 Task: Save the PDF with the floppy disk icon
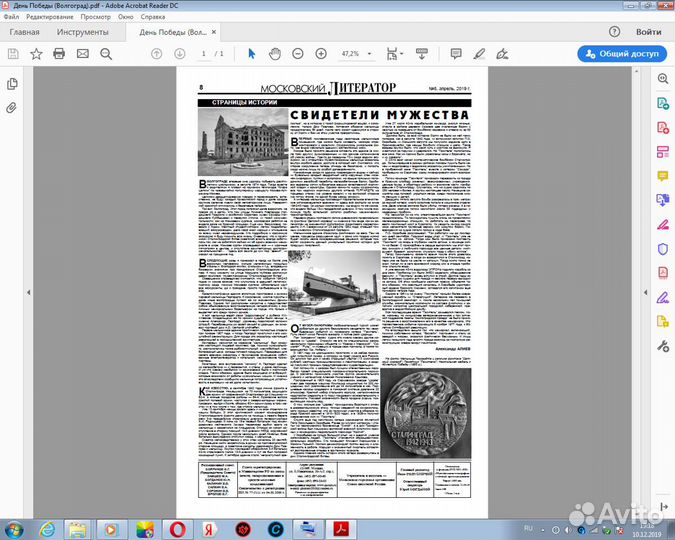point(13,53)
